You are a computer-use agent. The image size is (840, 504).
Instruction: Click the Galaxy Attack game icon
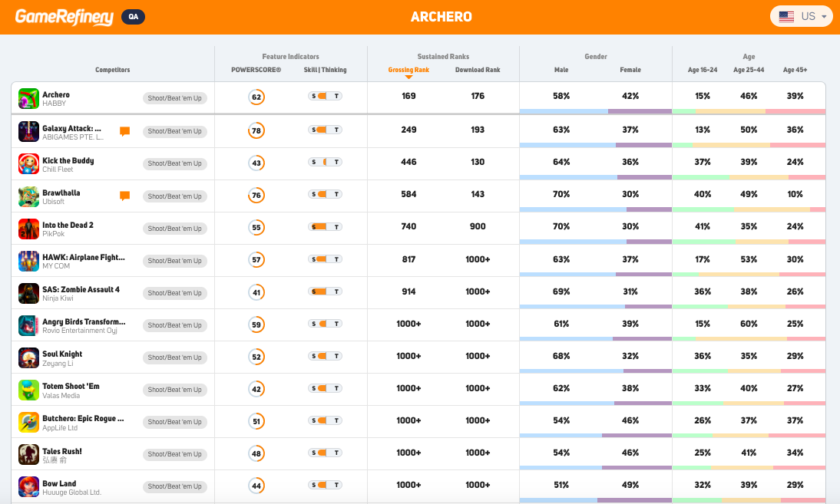pyautogui.click(x=29, y=131)
